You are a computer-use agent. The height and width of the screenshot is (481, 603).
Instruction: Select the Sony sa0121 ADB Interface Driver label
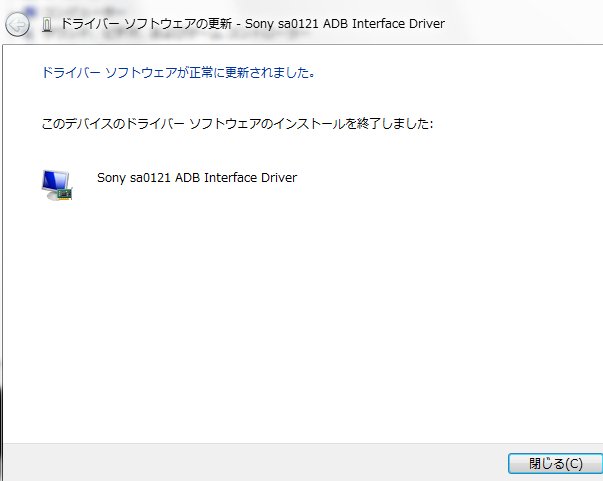tap(197, 178)
